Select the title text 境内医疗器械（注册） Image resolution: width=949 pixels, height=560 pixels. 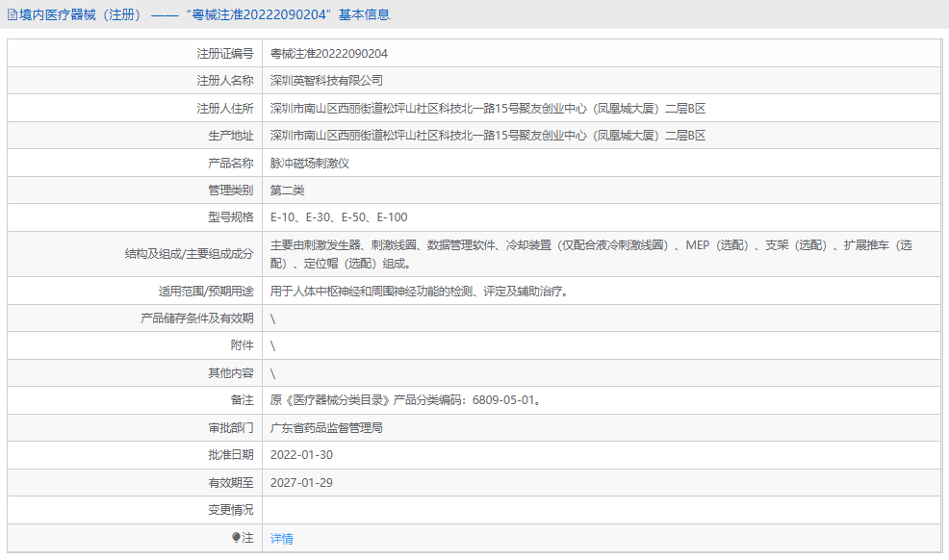pos(80,14)
